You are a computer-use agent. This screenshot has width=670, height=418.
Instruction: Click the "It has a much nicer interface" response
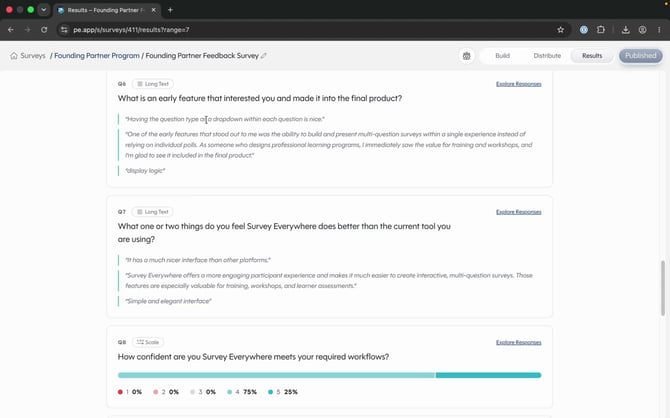tap(198, 260)
